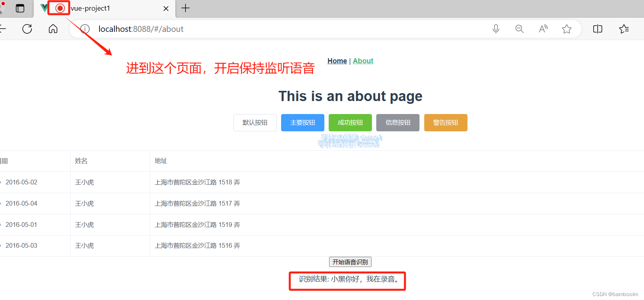Select the date cell 2016-05-02
Viewport: 644px width, 300px height.
click(21, 182)
